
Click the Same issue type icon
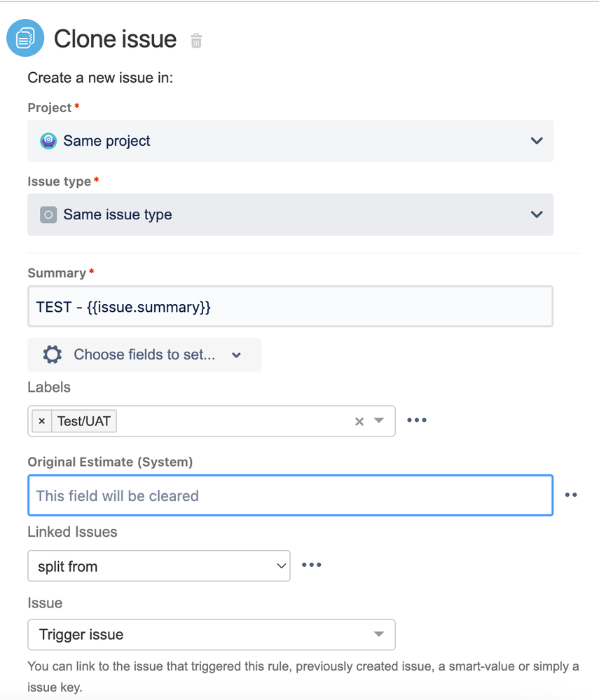coord(48,214)
